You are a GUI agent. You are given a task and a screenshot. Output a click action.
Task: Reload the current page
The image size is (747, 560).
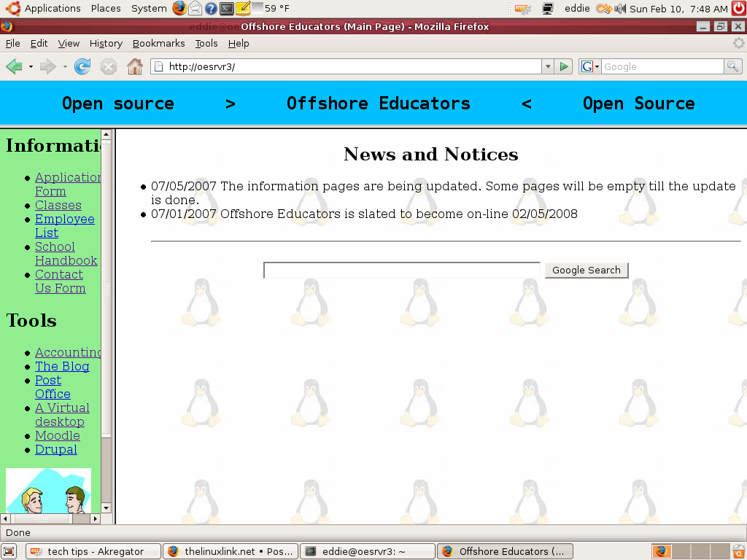click(x=82, y=66)
